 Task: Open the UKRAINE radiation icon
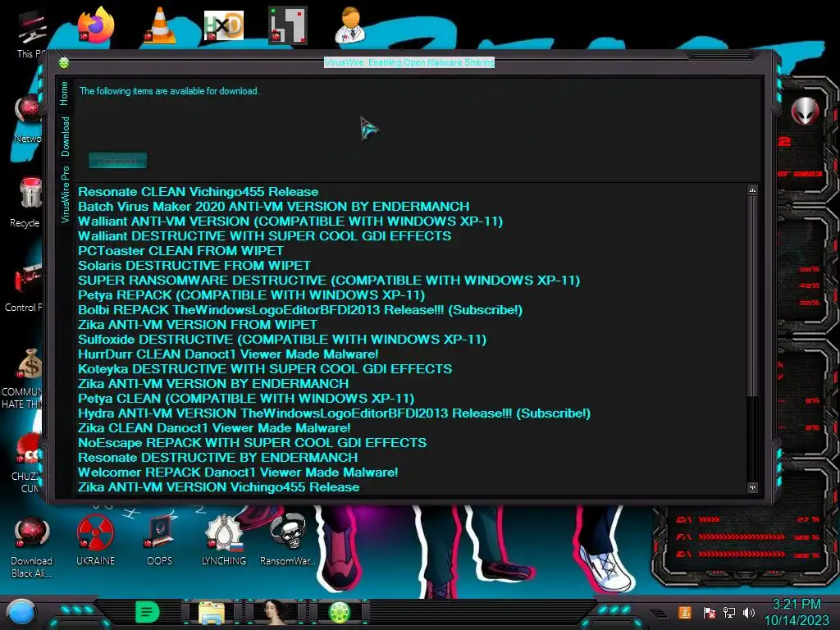pyautogui.click(x=95, y=540)
